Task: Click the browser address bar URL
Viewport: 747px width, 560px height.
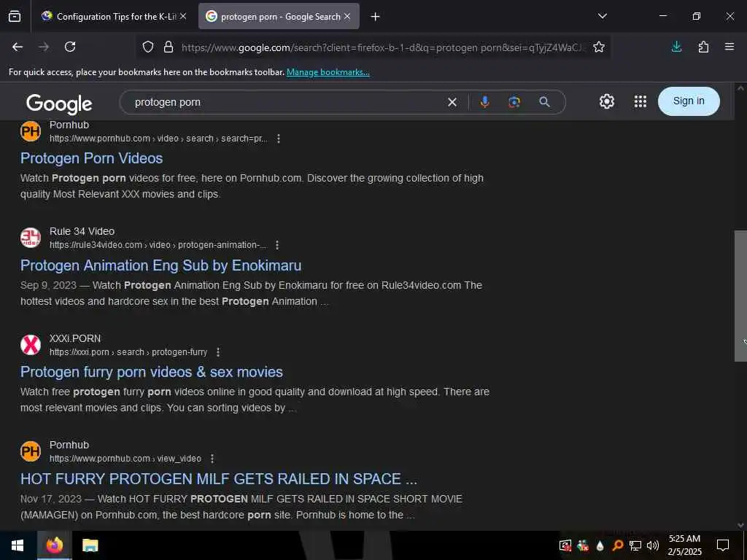Action: [382, 47]
